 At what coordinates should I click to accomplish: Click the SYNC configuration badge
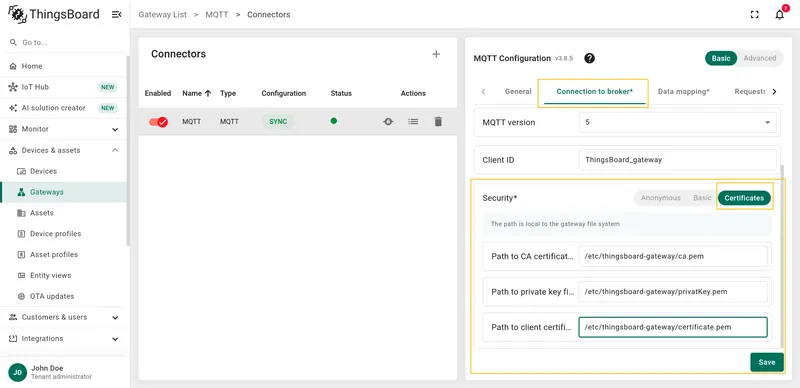point(278,122)
